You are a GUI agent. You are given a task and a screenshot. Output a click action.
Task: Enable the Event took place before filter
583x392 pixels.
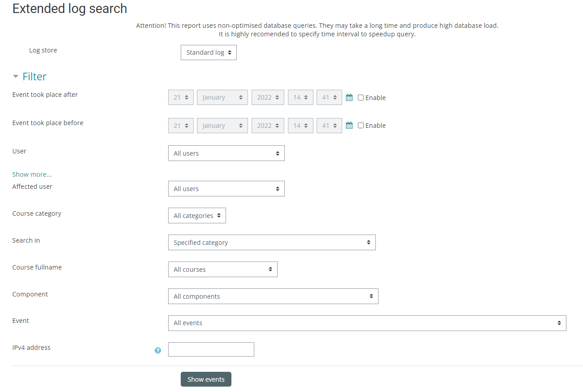coord(361,126)
